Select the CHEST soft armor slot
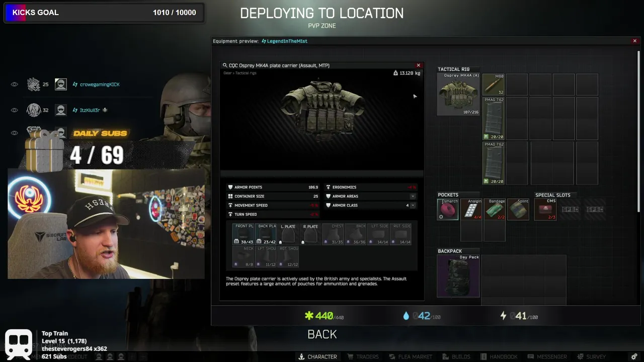 click(333, 234)
